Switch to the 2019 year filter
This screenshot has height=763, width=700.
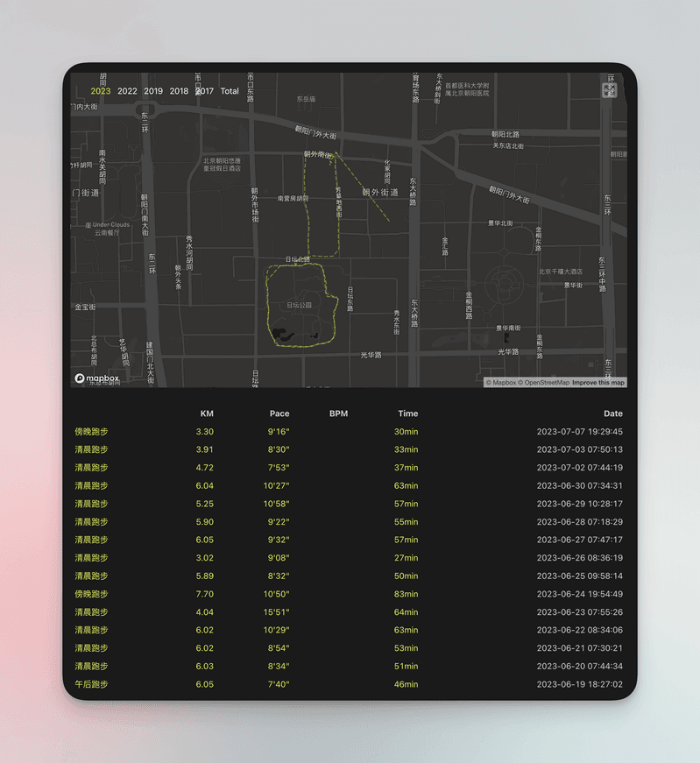[x=153, y=91]
